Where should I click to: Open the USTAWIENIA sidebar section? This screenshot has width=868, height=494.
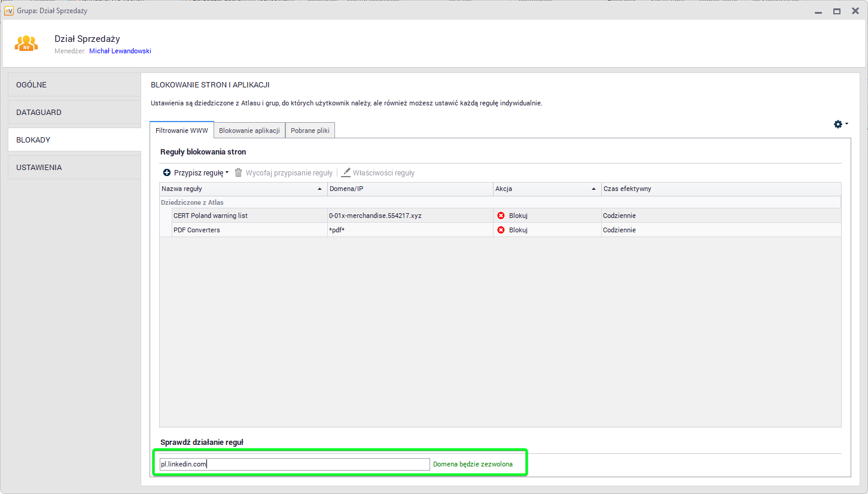pos(74,168)
